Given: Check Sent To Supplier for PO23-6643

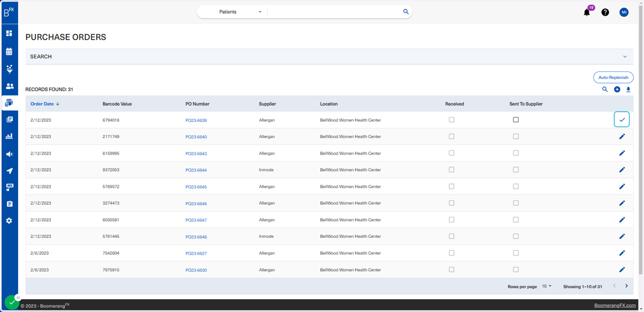Looking at the screenshot, I should (x=516, y=153).
